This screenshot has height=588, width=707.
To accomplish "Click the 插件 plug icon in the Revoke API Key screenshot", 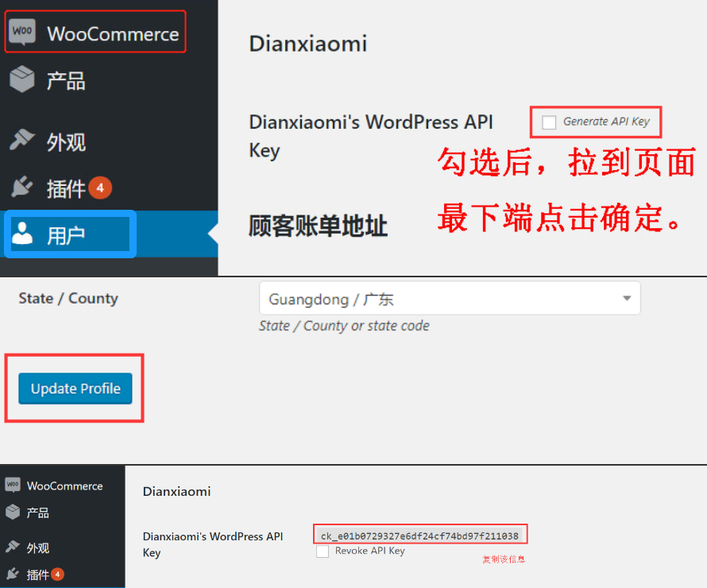I will (13, 574).
